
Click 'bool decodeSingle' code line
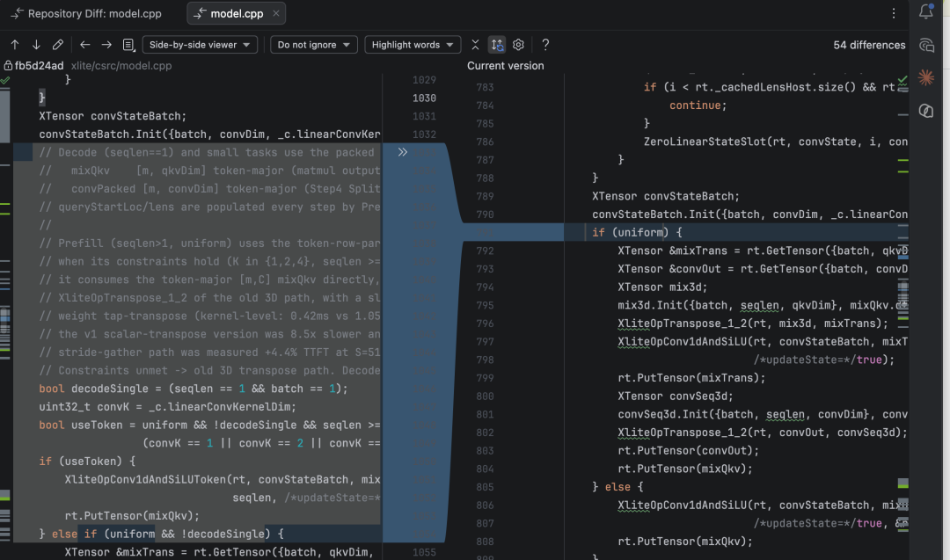(194, 389)
